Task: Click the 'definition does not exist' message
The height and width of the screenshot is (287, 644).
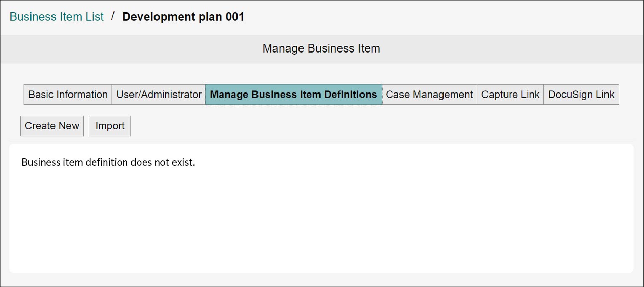Action: pos(108,162)
